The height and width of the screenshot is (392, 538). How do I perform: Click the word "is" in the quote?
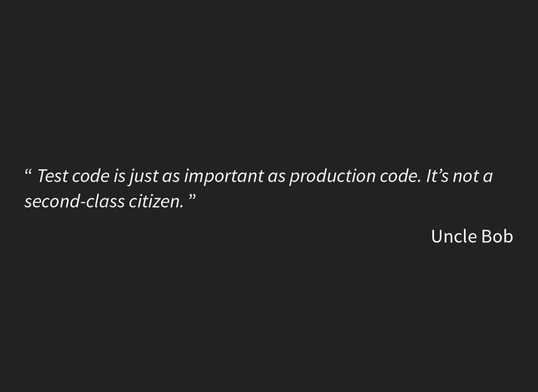(119, 176)
